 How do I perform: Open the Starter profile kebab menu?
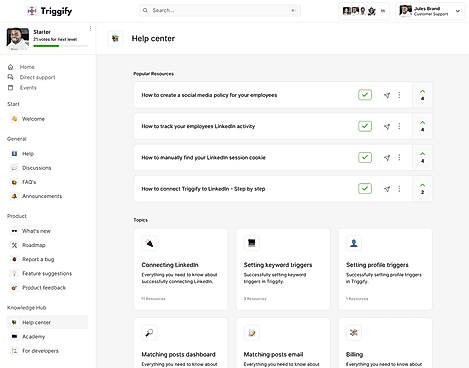90,29
